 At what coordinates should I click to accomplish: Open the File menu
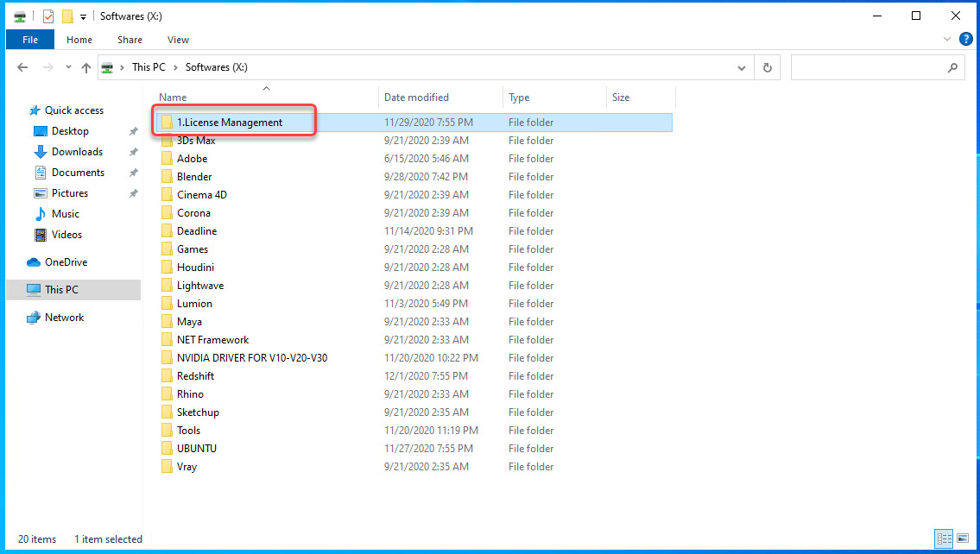(x=30, y=40)
